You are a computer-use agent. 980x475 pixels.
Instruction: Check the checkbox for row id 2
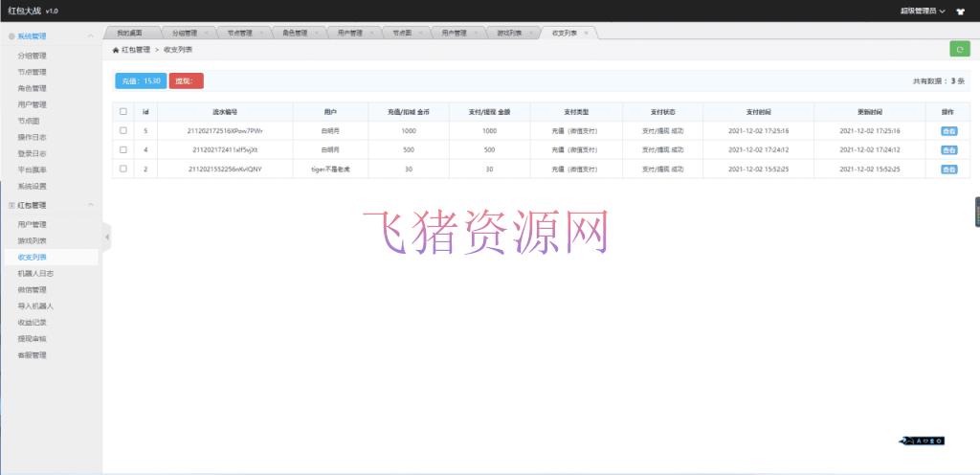point(123,169)
